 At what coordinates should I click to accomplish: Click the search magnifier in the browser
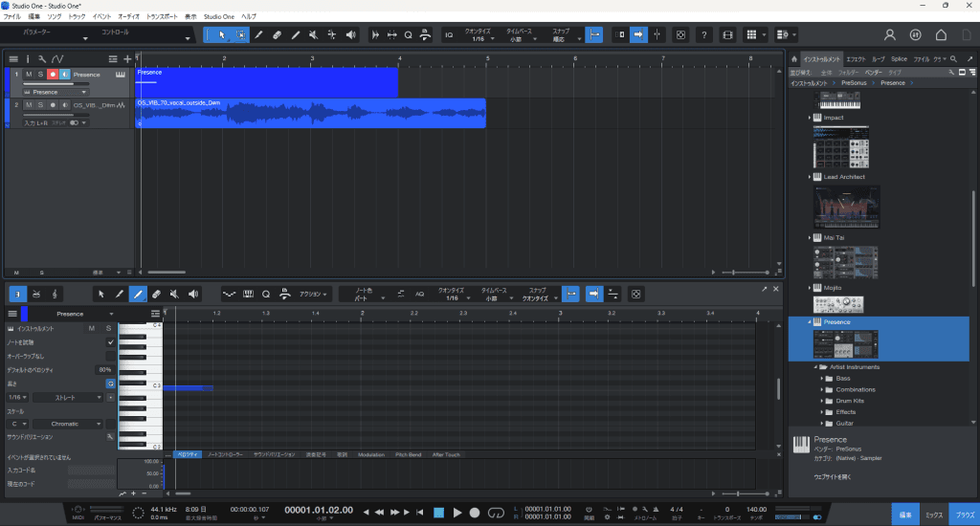tap(953, 58)
